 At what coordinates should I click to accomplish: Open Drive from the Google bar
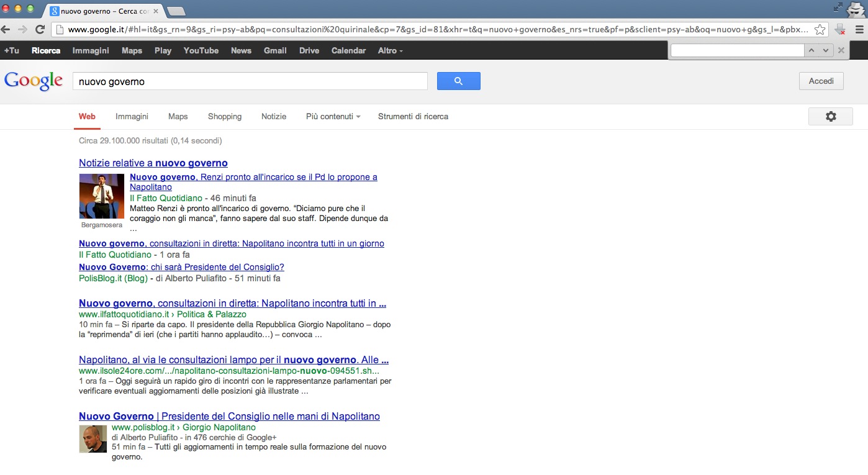click(x=309, y=51)
